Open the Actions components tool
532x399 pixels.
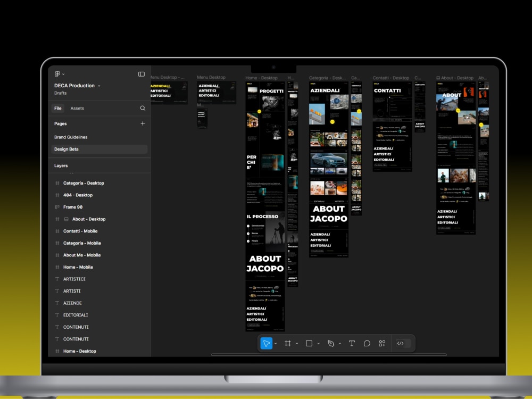tap(382, 343)
